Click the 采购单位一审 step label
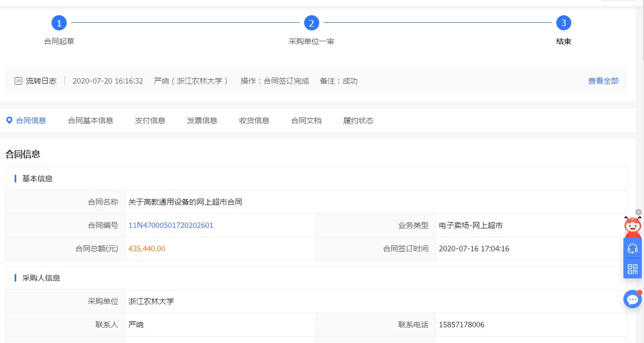Image resolution: width=644 pixels, height=343 pixels. (x=311, y=42)
